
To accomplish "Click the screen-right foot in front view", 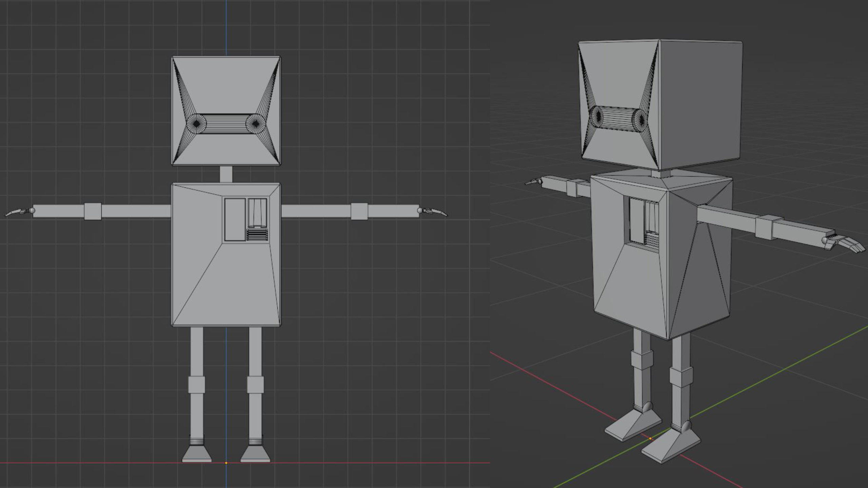I will click(x=255, y=454).
